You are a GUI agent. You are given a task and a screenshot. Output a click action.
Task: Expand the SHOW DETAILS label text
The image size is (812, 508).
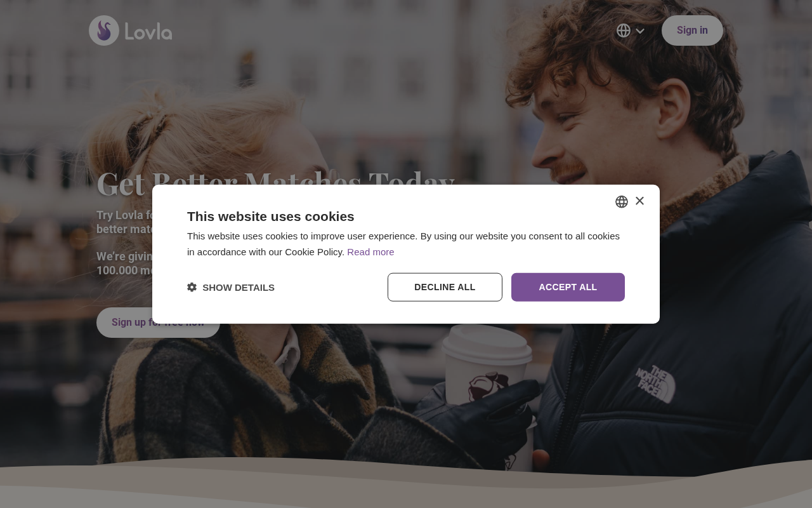tap(239, 288)
